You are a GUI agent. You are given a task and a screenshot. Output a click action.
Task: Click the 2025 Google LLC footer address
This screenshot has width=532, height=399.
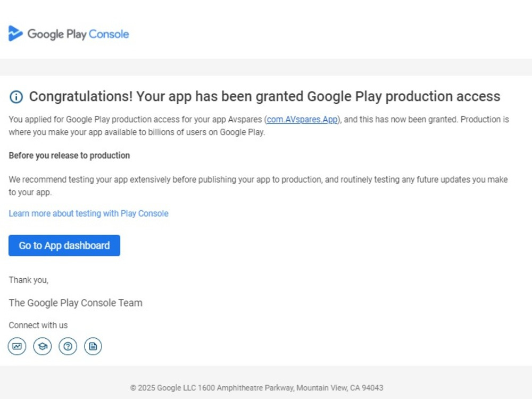(257, 387)
